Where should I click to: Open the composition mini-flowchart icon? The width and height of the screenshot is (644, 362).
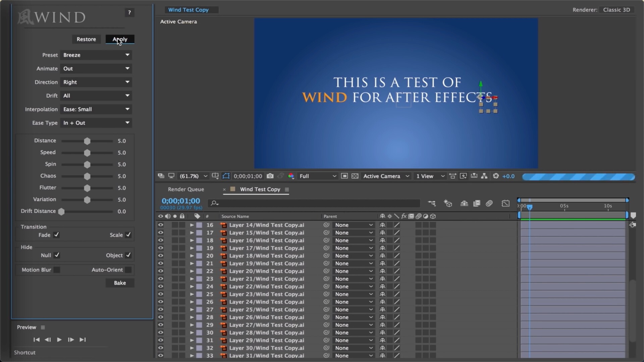click(x=432, y=203)
